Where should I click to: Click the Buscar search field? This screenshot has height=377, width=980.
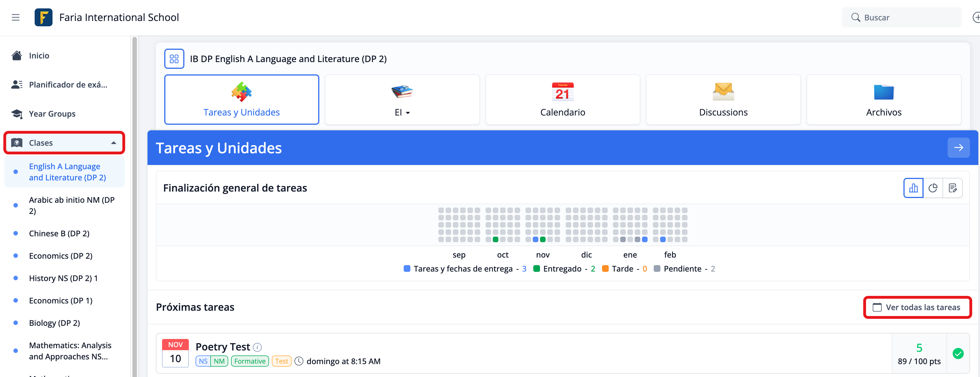905,18
